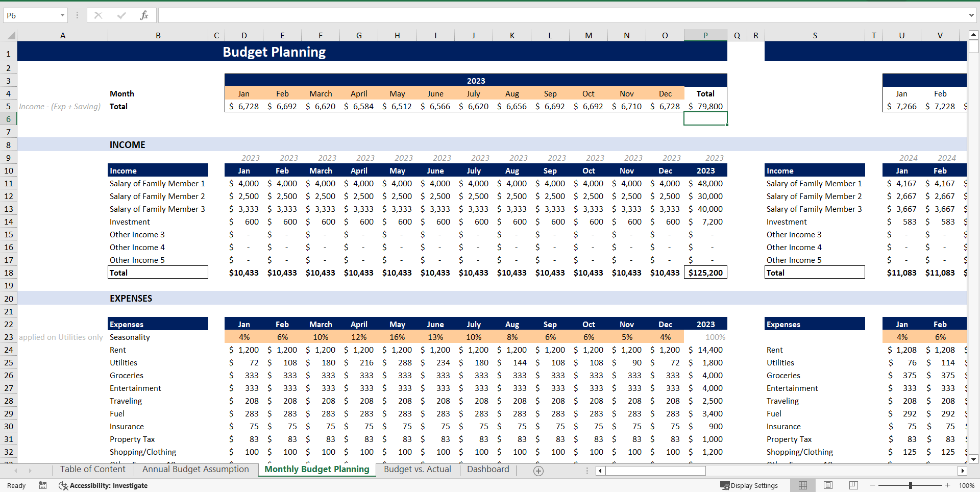The image size is (980, 493).
Task: Click the 'Income - (Exp + Saving)' note
Action: click(60, 106)
